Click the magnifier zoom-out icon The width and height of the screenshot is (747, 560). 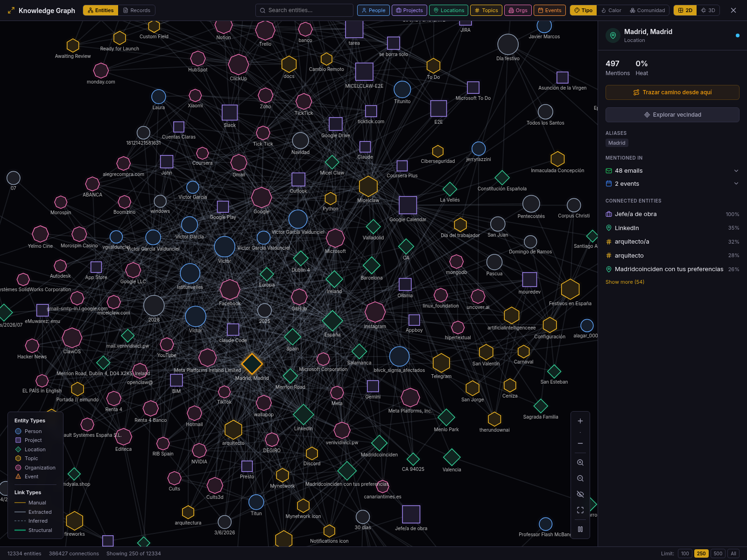point(580,478)
